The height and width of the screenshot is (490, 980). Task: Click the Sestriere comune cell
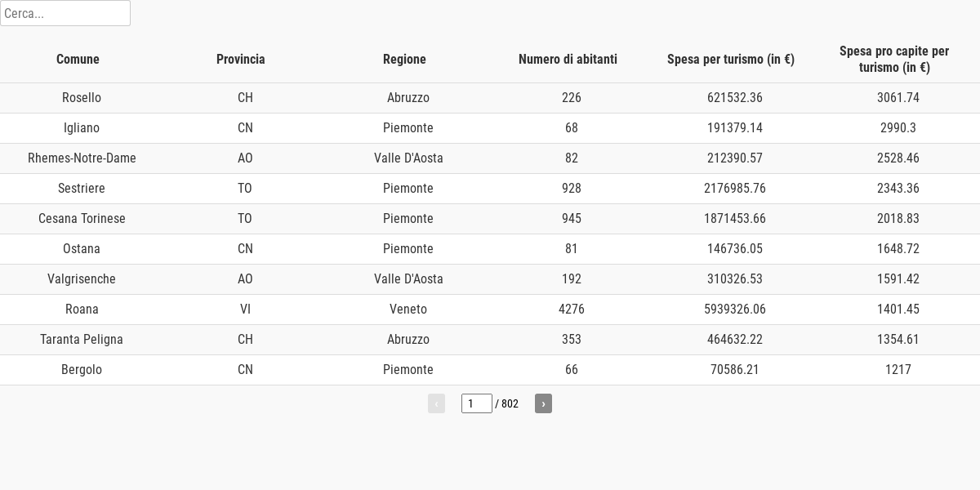pos(82,189)
